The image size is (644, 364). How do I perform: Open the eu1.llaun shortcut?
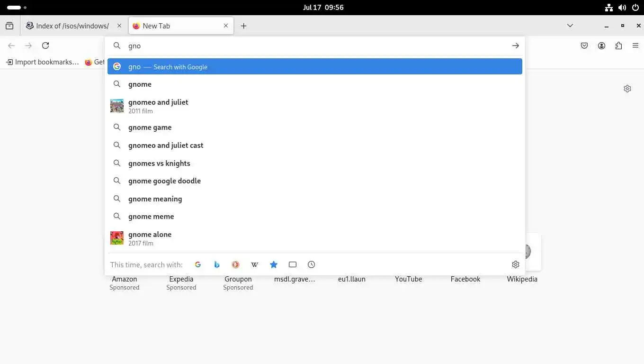tap(352, 279)
